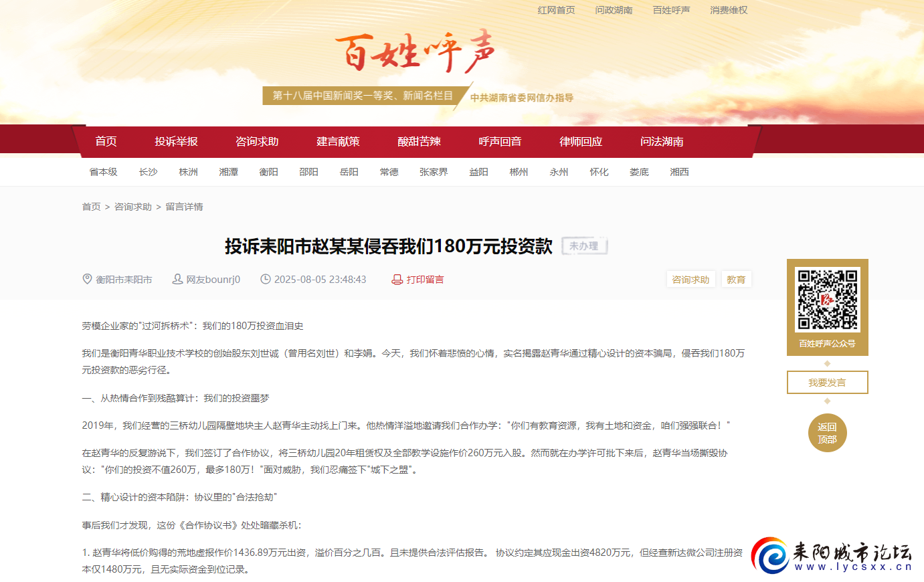Scan-click the 百姓呼声公众号 QR code image
924x582 pixels.
827,300
